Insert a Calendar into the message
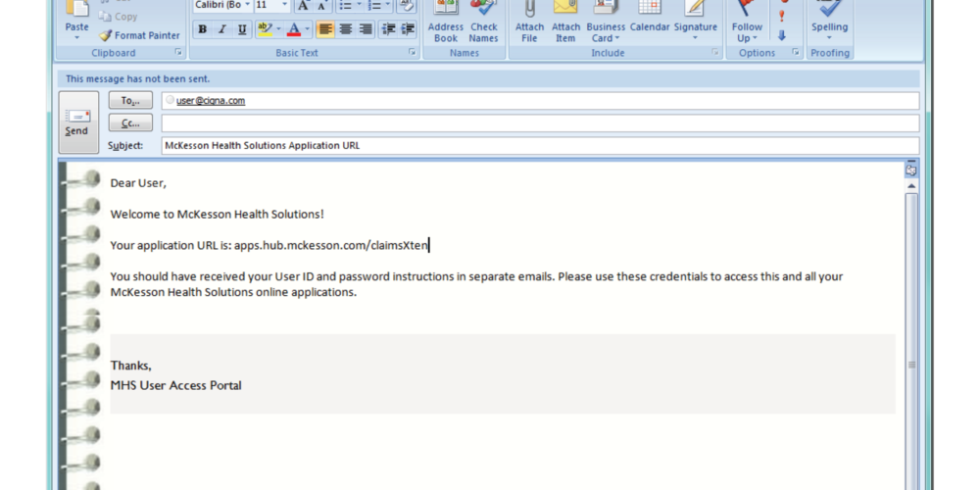 click(x=649, y=22)
